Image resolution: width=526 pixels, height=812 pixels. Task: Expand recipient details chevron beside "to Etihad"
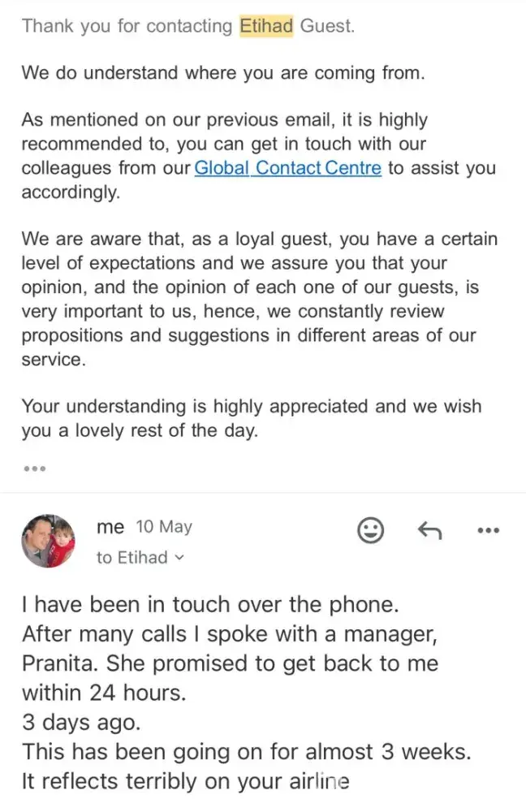[180, 558]
